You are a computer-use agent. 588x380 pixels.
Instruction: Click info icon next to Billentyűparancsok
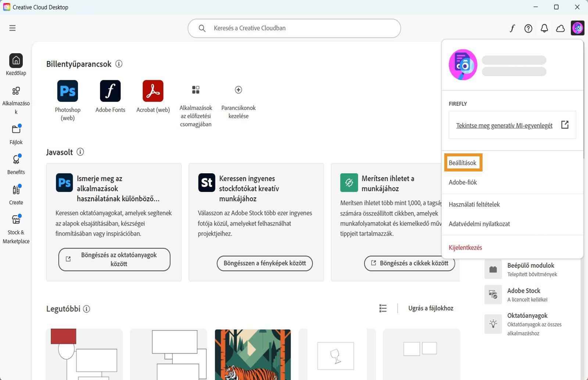[119, 64]
